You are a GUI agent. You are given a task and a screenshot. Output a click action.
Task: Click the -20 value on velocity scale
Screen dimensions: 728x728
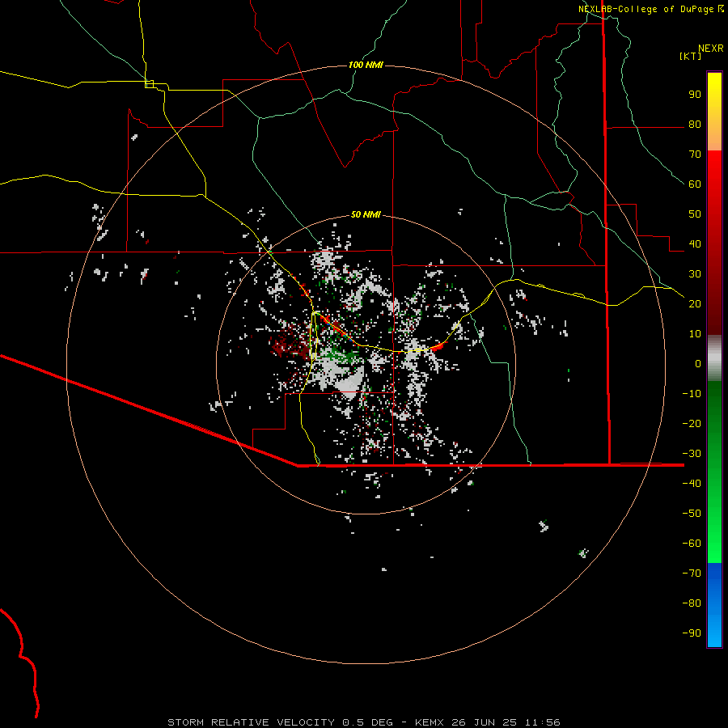tap(692, 424)
